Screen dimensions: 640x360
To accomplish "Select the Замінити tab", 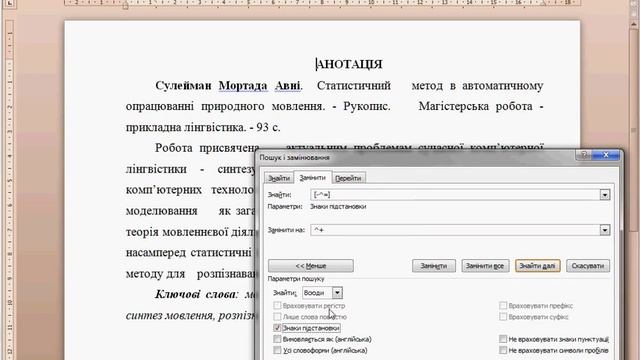I will pos(313,178).
